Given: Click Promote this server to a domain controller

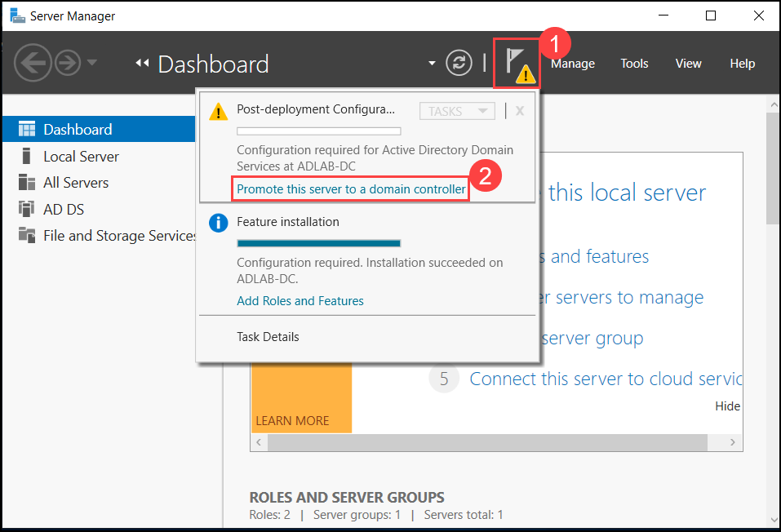Looking at the screenshot, I should click(351, 189).
